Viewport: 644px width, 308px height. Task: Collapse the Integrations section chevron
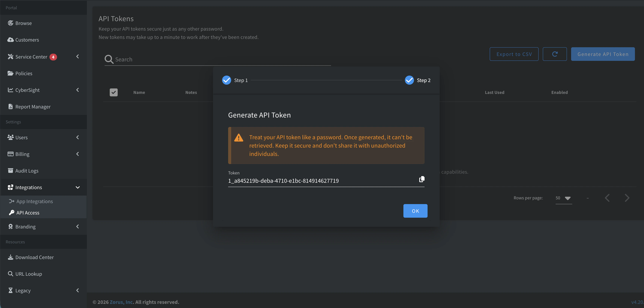[77, 187]
